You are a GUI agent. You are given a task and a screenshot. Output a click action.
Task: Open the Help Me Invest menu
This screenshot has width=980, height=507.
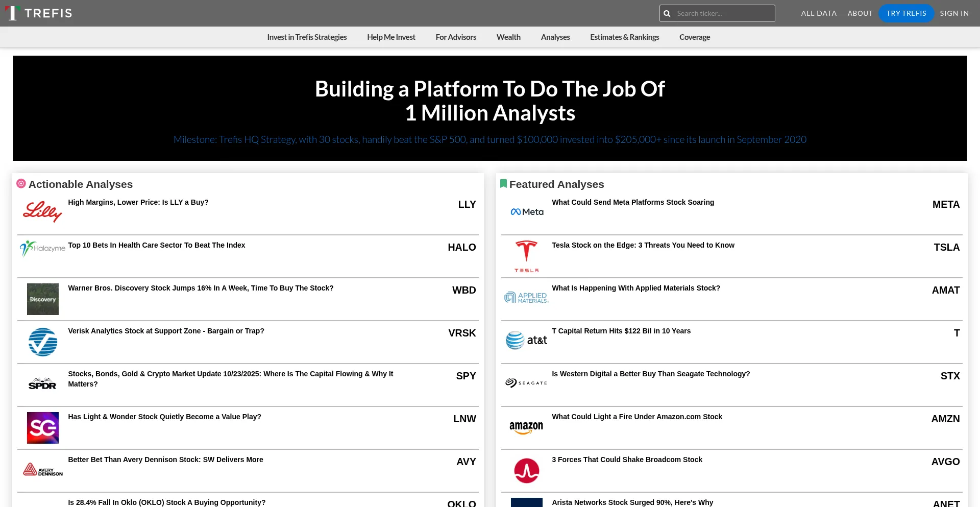(x=391, y=37)
